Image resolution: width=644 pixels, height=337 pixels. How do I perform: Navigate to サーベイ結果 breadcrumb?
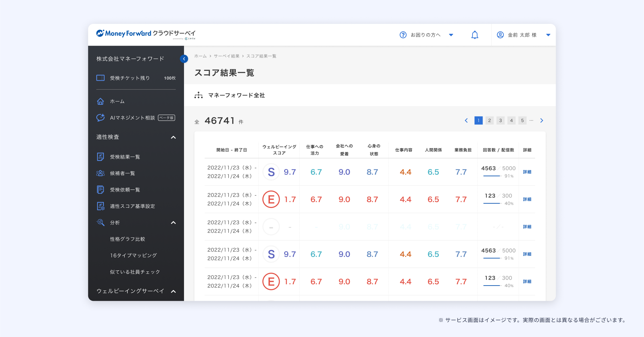tap(227, 56)
